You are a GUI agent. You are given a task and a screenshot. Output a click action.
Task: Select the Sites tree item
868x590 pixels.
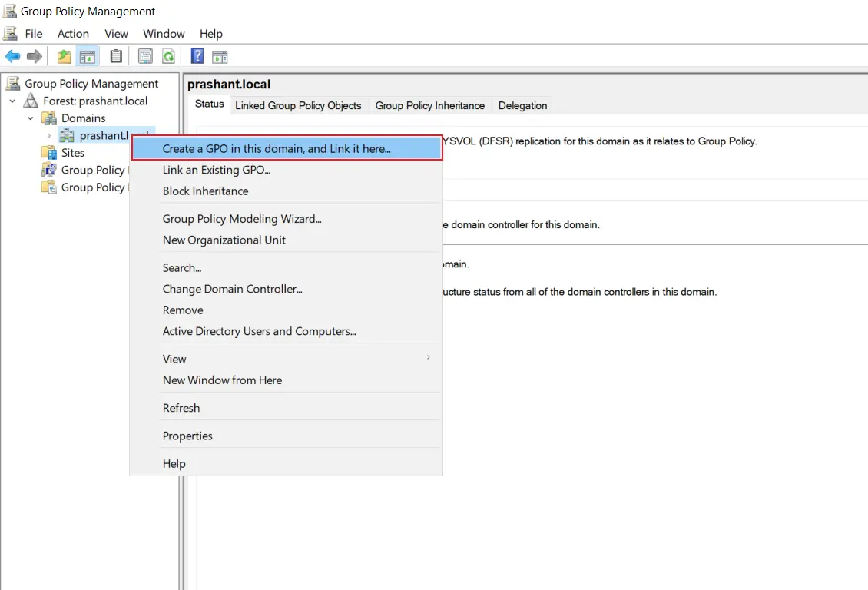[x=72, y=152]
